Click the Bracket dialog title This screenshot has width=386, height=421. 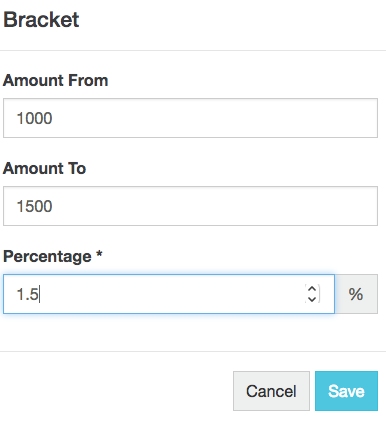41,20
